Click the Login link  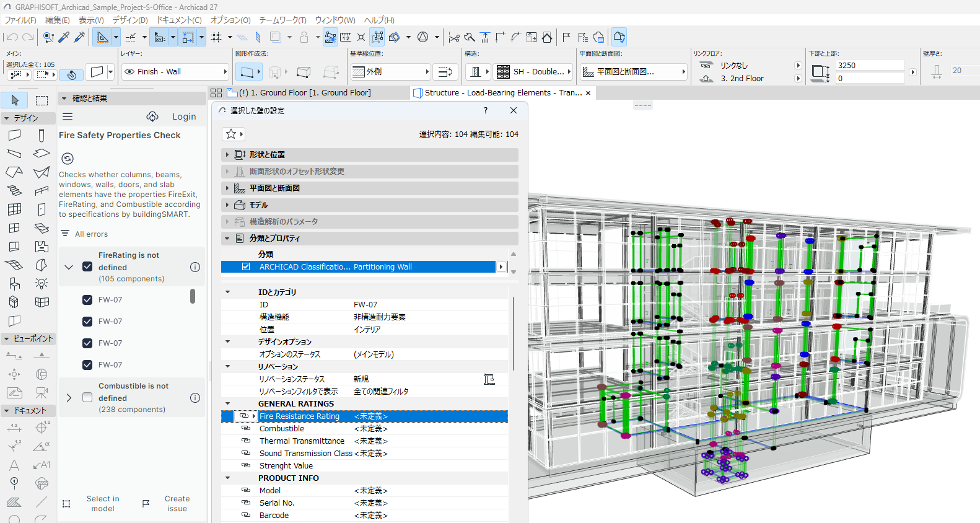point(184,116)
